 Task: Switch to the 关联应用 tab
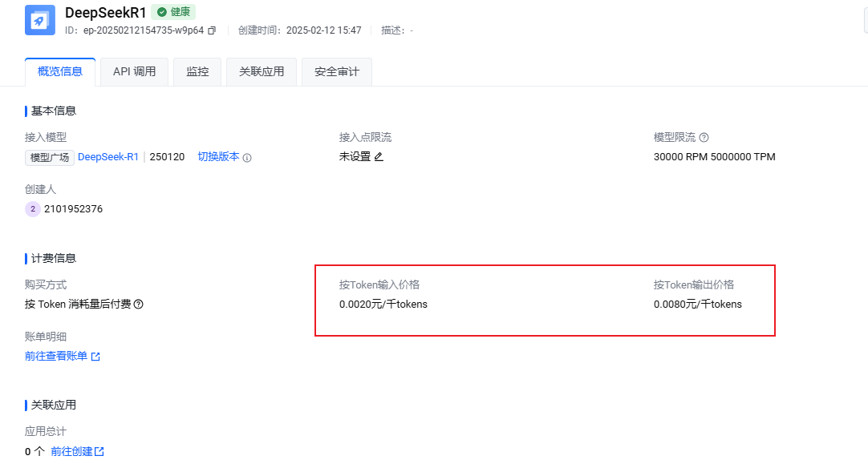coord(262,71)
